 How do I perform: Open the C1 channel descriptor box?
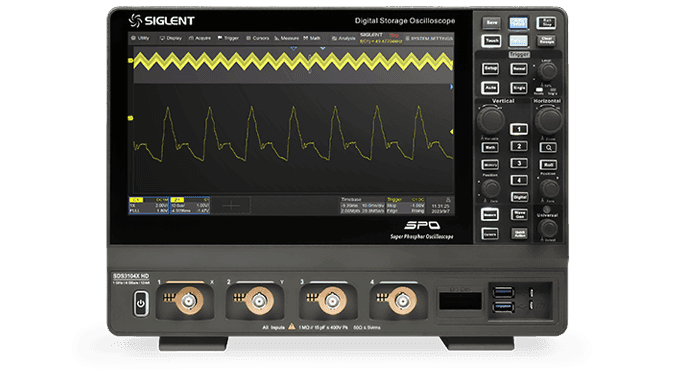[x=149, y=206]
